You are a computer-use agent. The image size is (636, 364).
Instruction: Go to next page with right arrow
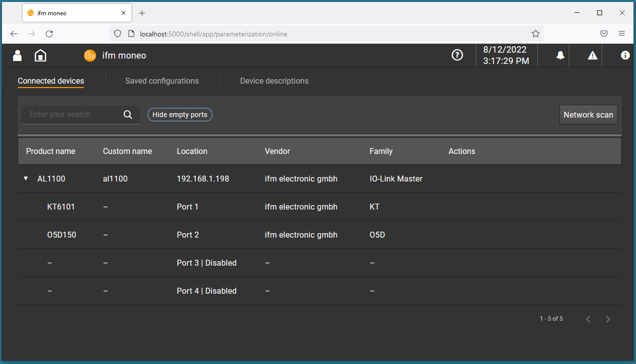pos(608,319)
